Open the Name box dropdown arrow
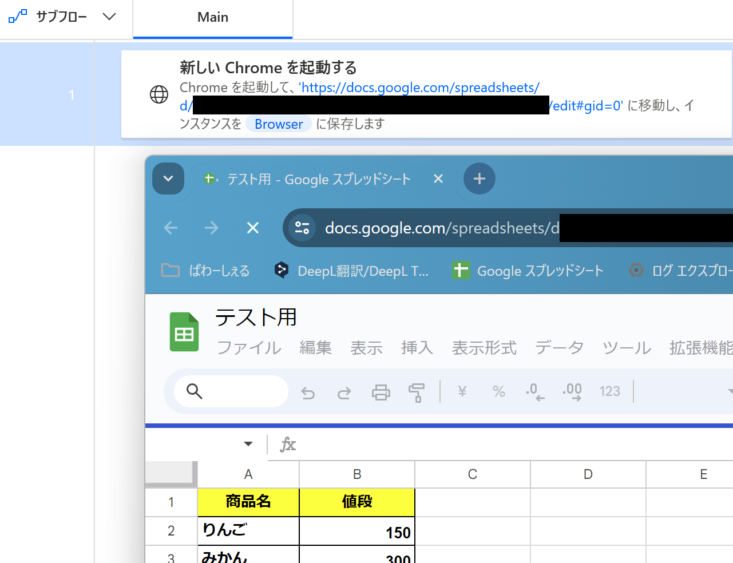Image resolution: width=733 pixels, height=563 pixels. (248, 444)
